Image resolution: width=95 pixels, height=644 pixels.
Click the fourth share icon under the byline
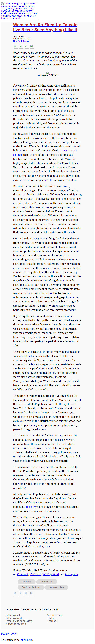coord(32,46)
